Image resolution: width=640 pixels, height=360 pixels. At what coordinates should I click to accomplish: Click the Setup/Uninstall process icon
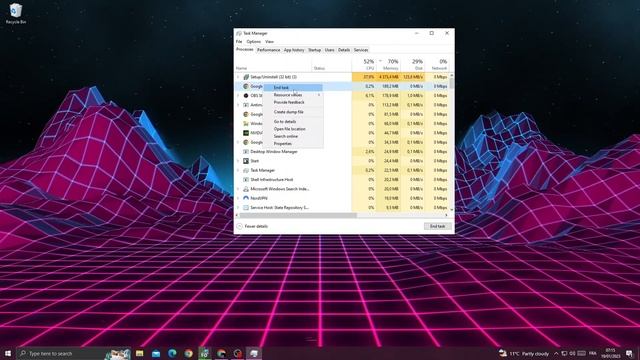click(246, 77)
